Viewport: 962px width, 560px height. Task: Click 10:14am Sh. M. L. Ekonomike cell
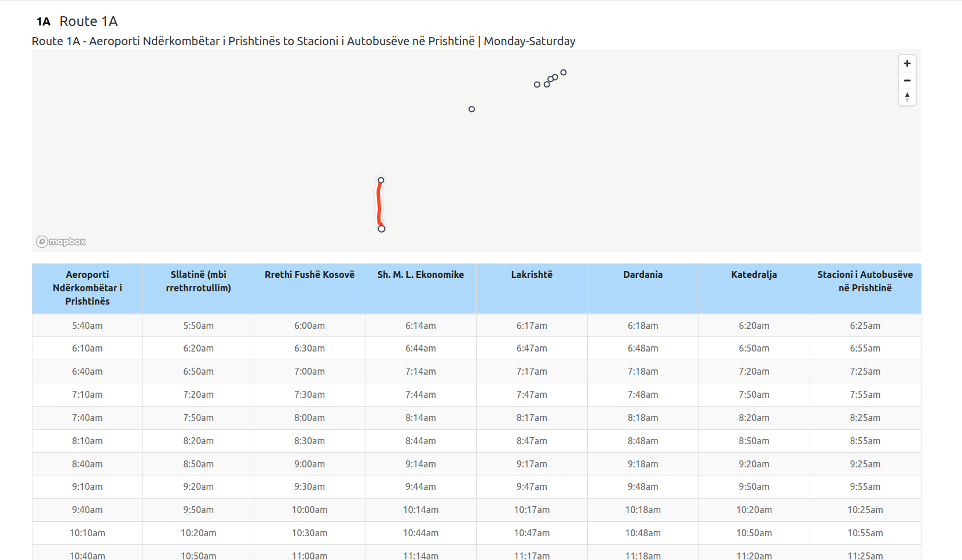(421, 510)
